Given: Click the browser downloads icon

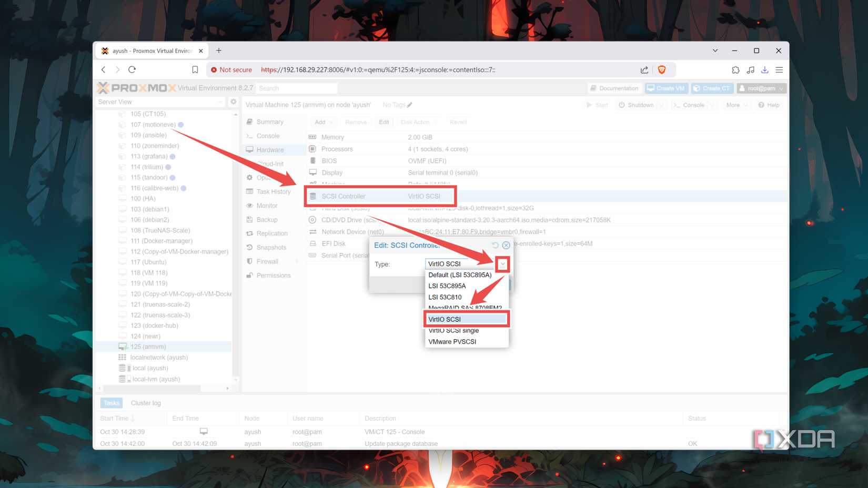Looking at the screenshot, I should [764, 69].
